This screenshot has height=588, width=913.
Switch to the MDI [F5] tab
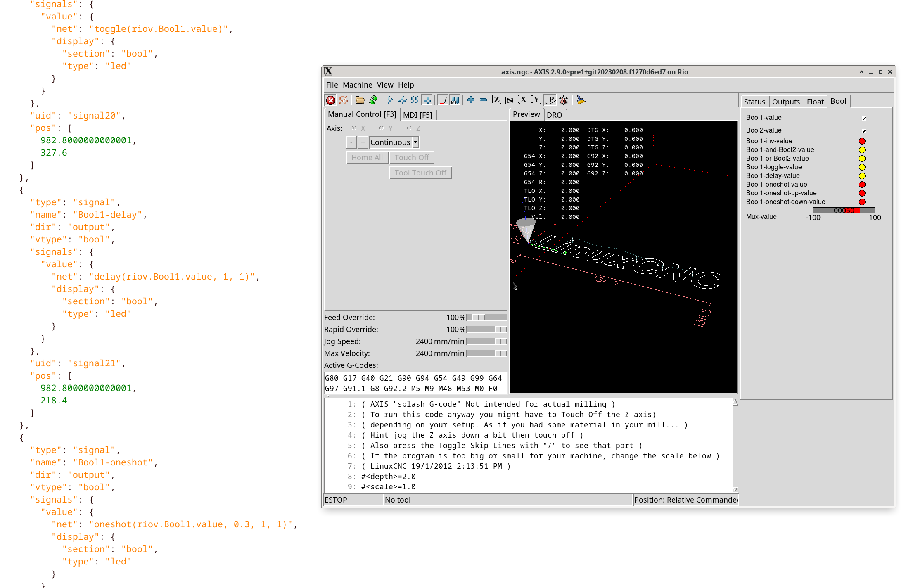(x=417, y=115)
